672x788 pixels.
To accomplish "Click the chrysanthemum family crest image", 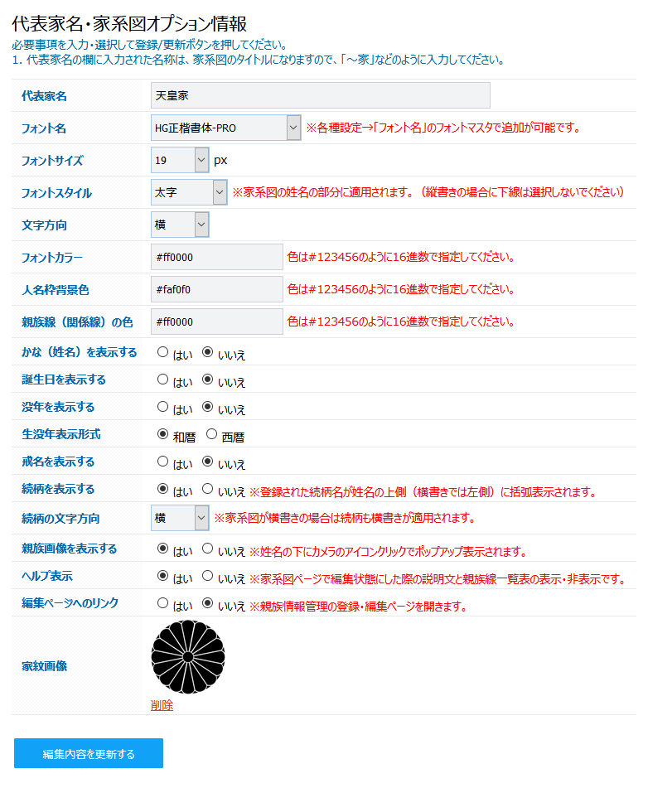I will (x=189, y=657).
